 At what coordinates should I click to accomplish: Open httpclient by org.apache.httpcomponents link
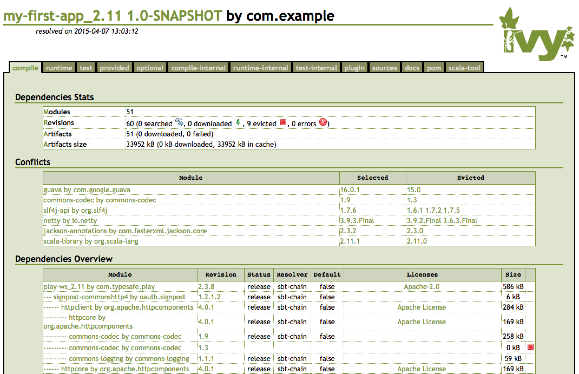tap(127, 307)
